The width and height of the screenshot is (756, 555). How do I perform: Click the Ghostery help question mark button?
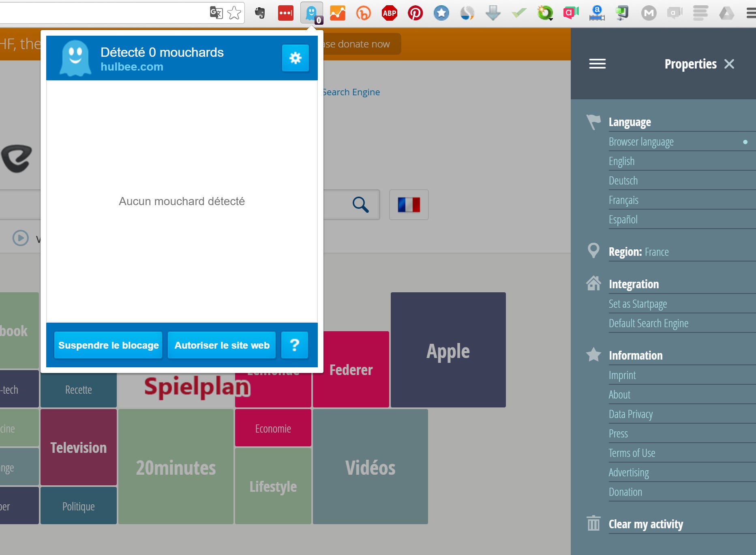[x=295, y=345]
